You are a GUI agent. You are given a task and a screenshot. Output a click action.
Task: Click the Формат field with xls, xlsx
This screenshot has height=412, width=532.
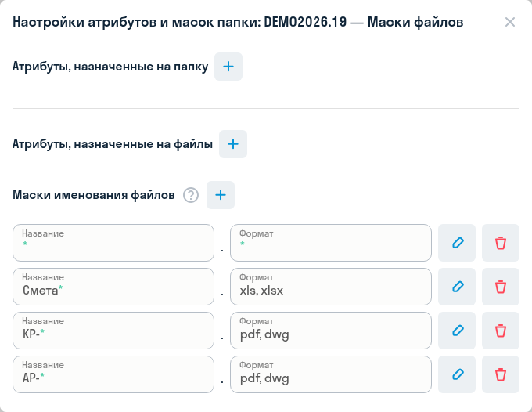[x=331, y=287]
